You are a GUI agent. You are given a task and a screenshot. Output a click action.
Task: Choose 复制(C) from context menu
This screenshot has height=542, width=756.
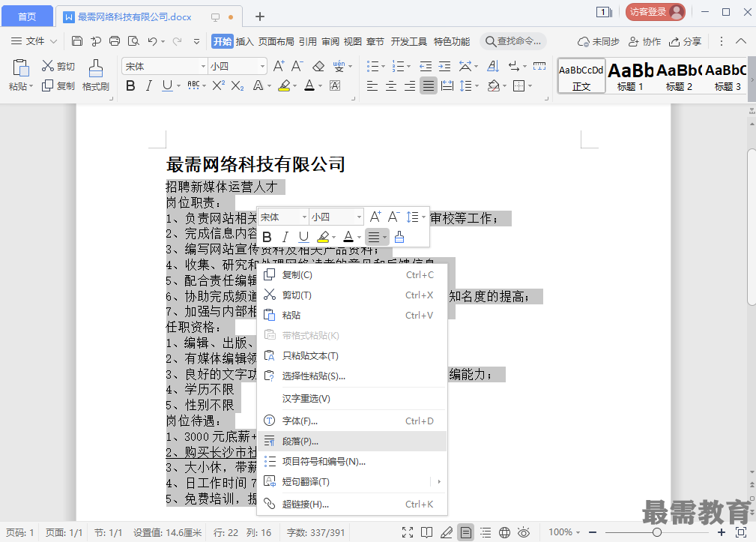click(352, 275)
